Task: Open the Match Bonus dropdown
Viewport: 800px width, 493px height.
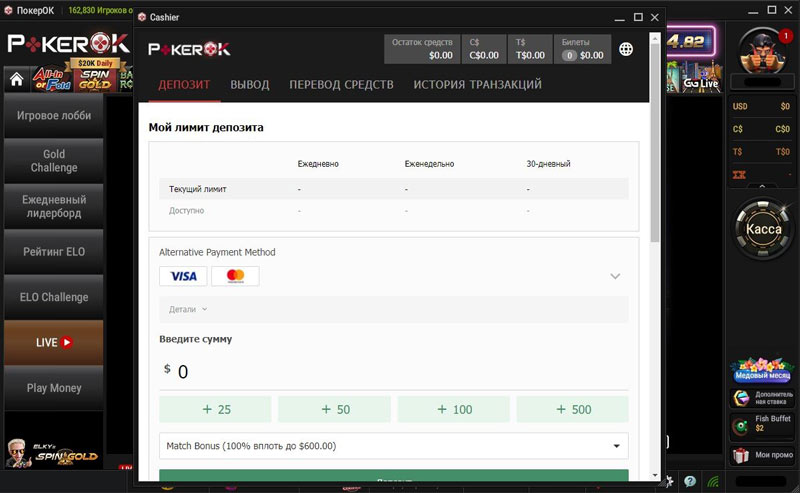Action: [393, 446]
